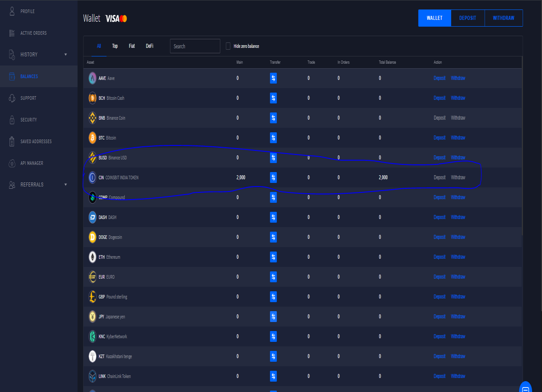Click the asset Search field

click(x=195, y=46)
